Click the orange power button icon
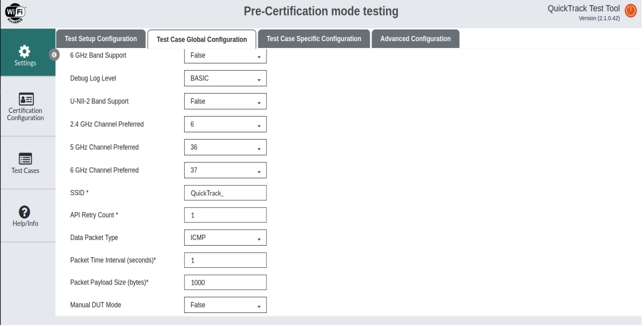Viewport: 644px width, 327px height. (x=631, y=11)
